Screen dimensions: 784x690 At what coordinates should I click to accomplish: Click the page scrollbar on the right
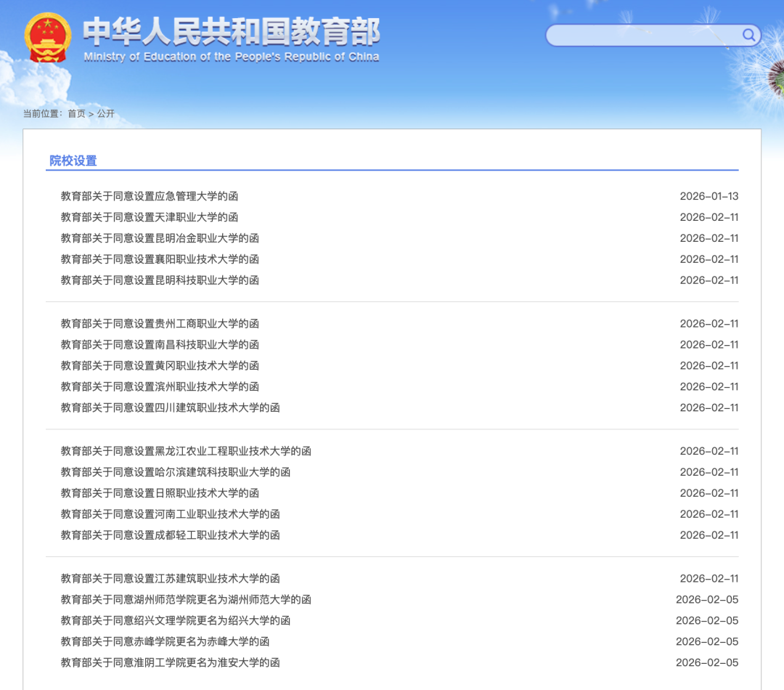click(779, 218)
